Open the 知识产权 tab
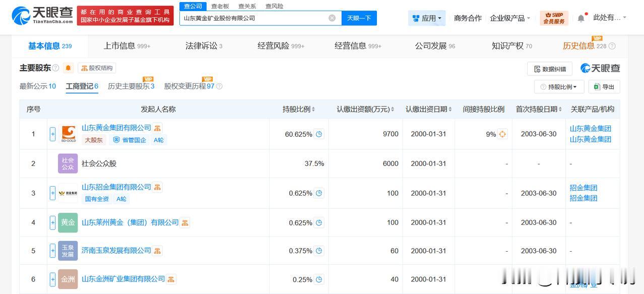This screenshot has width=644, height=294. pos(512,46)
